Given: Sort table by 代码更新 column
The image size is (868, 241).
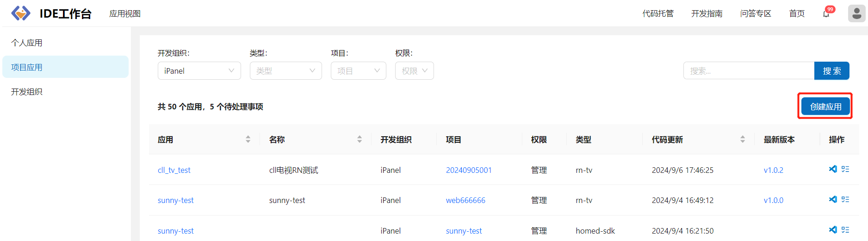Looking at the screenshot, I should pyautogui.click(x=743, y=140).
